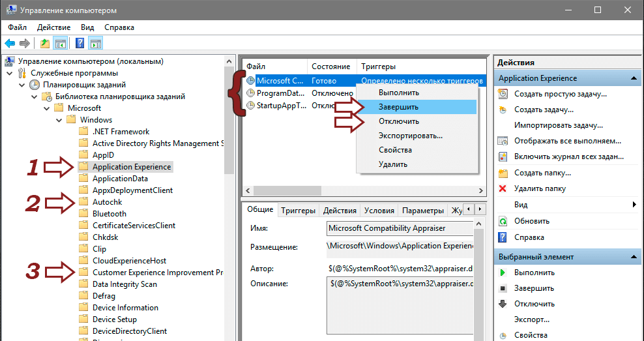Screen dimensions: 644x341
Task: Open the Условия tab
Action: 379,211
